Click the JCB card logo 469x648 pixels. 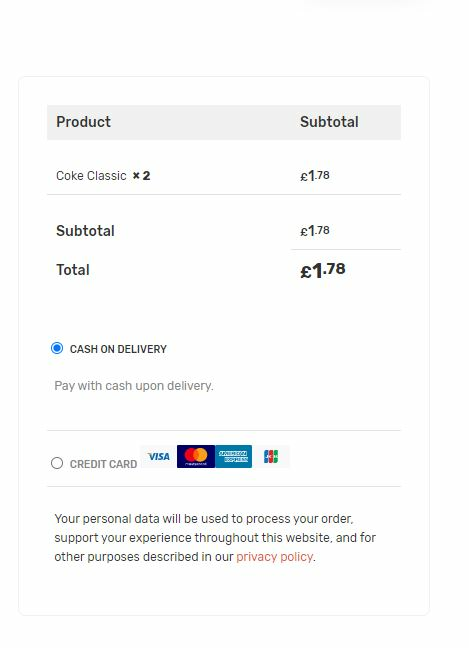pyautogui.click(x=271, y=456)
